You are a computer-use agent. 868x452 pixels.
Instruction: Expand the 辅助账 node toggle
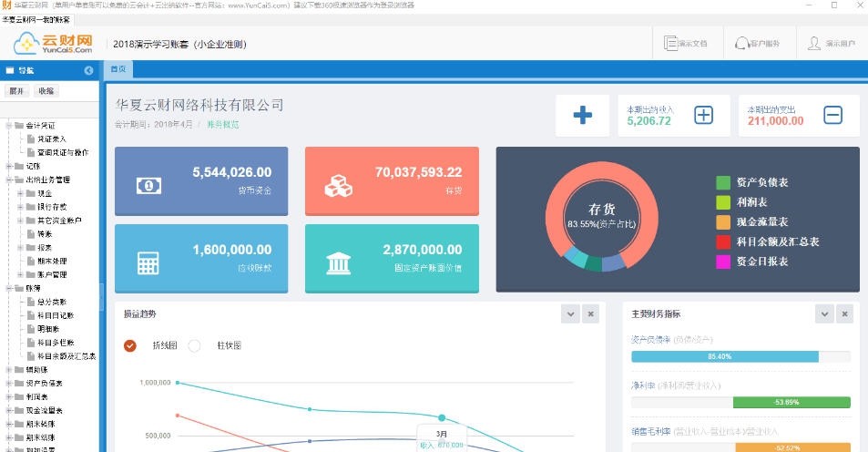[9, 369]
